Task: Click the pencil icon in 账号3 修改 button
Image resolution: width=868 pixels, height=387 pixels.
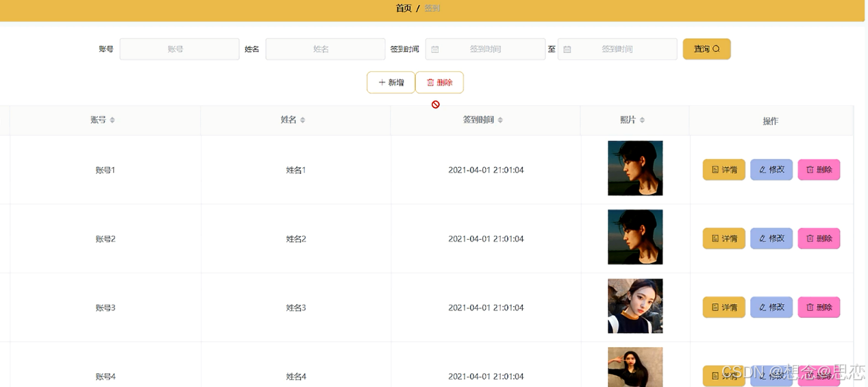Action: (x=762, y=308)
